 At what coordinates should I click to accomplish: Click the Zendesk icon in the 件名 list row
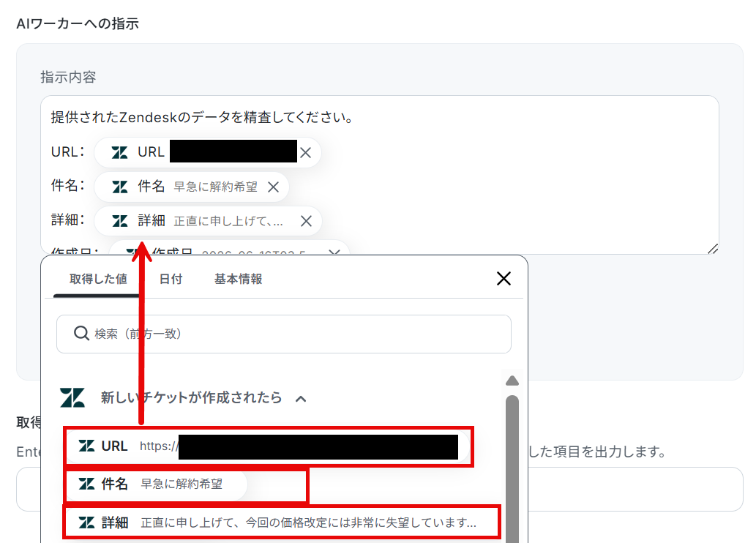coord(87,484)
